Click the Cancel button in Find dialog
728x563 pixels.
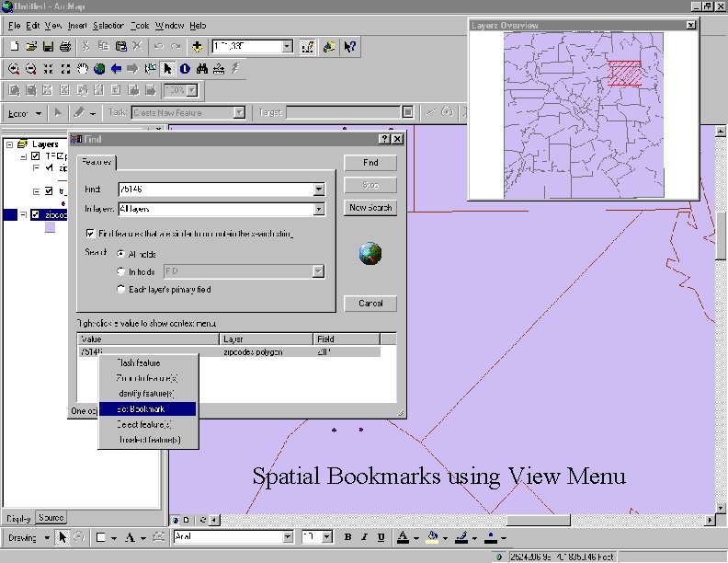pos(370,304)
